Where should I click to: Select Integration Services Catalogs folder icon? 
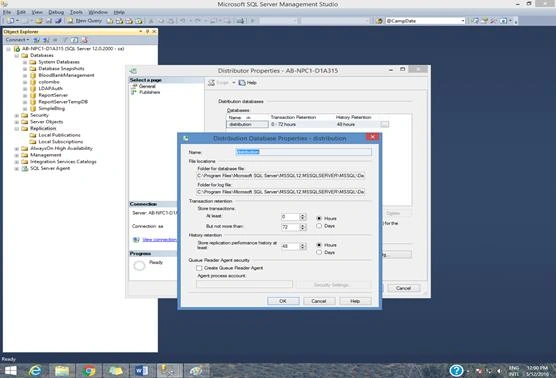pos(24,162)
